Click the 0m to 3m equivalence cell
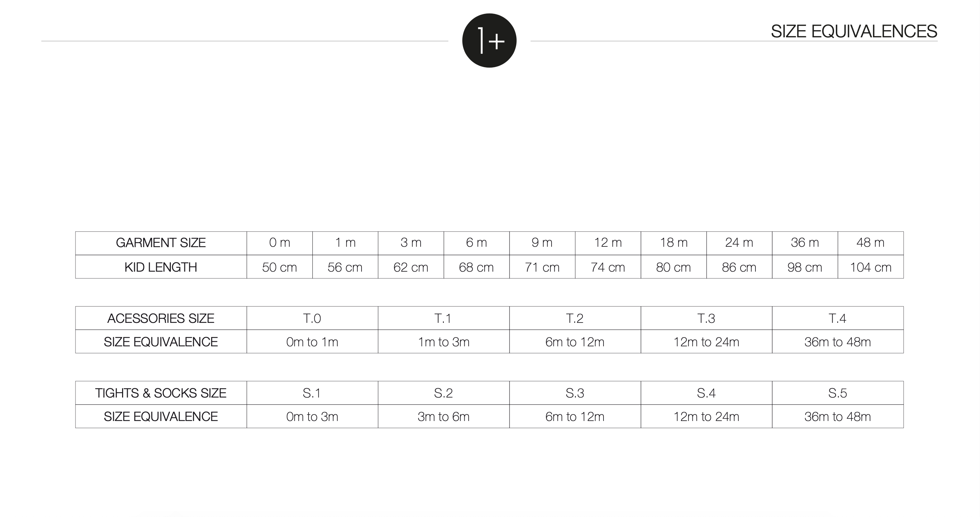The width and height of the screenshot is (980, 517). [312, 417]
